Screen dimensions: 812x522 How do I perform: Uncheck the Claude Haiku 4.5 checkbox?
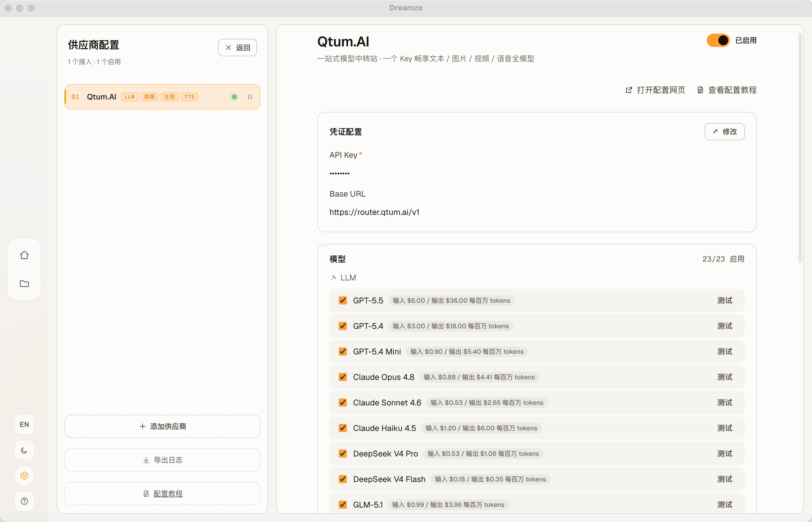coord(342,428)
